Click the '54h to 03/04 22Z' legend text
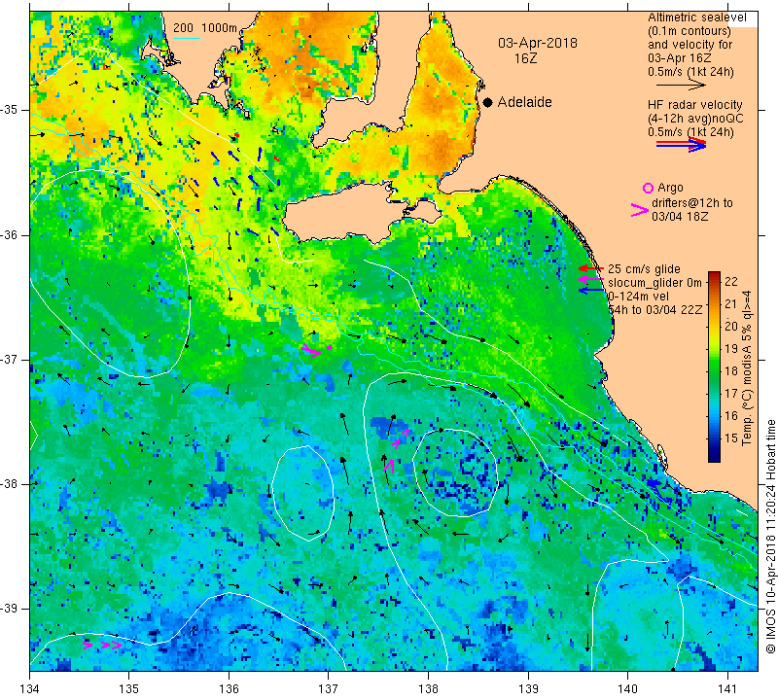This screenshot has height=700, width=778. [654, 309]
